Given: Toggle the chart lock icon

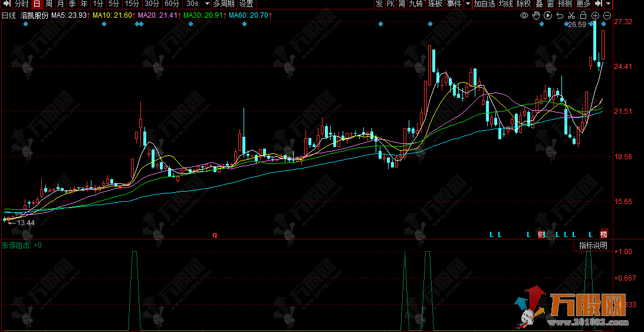Looking at the screenshot, I should pyautogui.click(x=583, y=15).
